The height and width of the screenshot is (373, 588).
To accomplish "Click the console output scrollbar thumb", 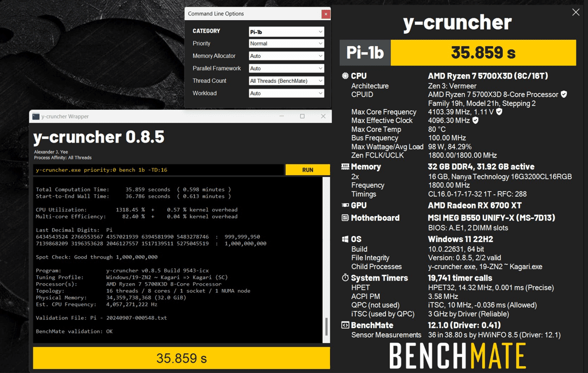I will click(x=326, y=326).
